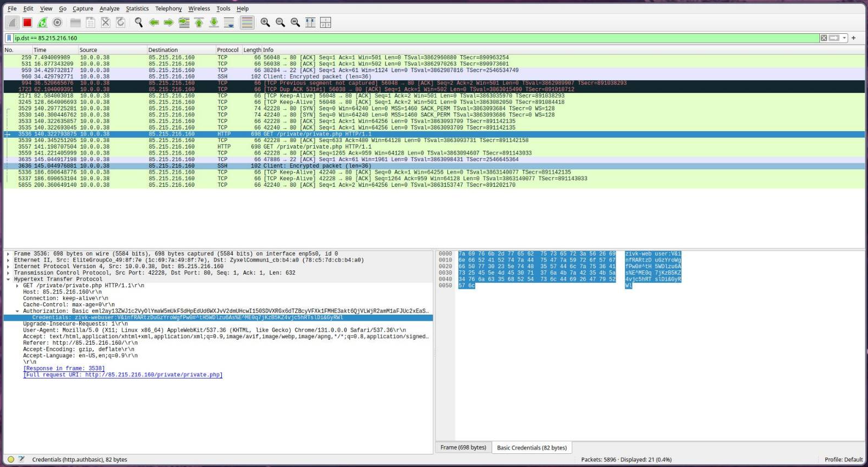868x467 pixels.
Task: Stop the running capture with red square
Action: [x=27, y=22]
